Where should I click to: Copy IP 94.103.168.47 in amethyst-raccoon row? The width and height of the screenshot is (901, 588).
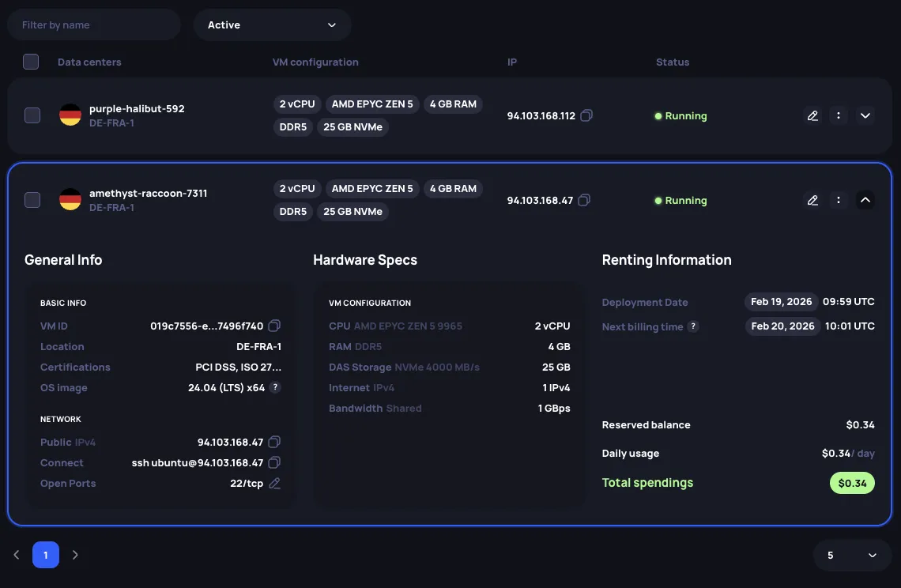[x=584, y=200]
